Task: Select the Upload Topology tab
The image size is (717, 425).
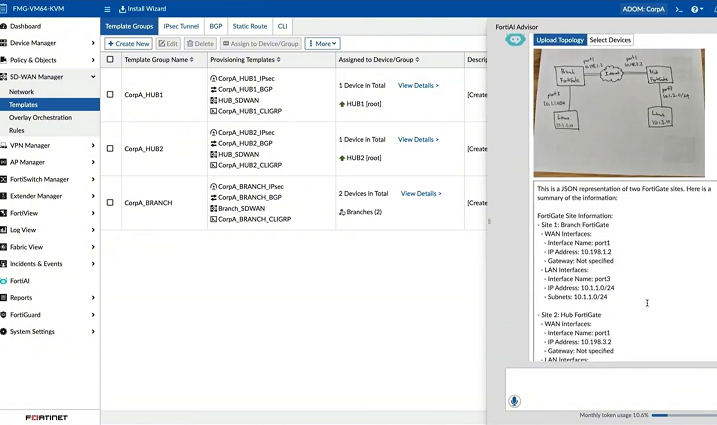Action: pos(560,40)
